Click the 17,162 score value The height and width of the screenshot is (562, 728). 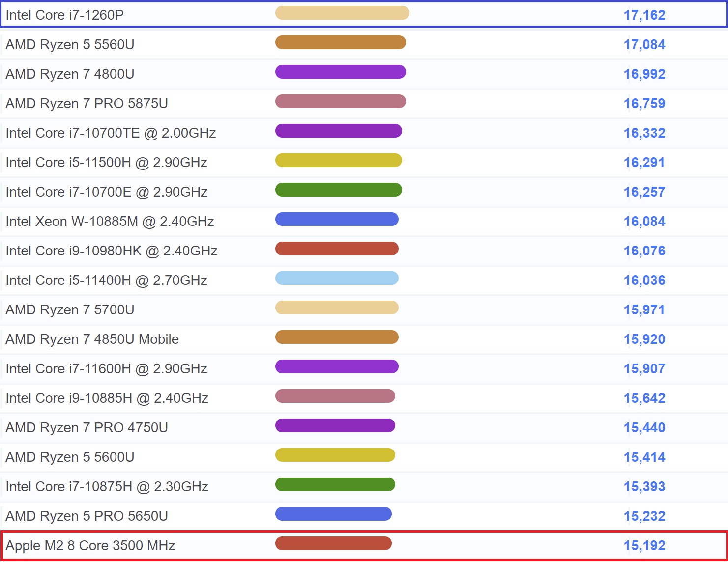644,15
